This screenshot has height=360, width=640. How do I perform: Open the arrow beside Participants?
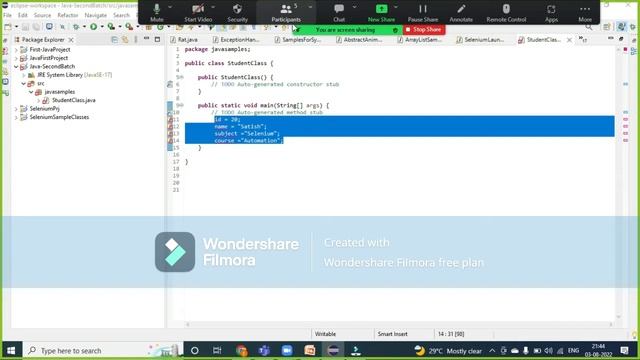pos(310,7)
